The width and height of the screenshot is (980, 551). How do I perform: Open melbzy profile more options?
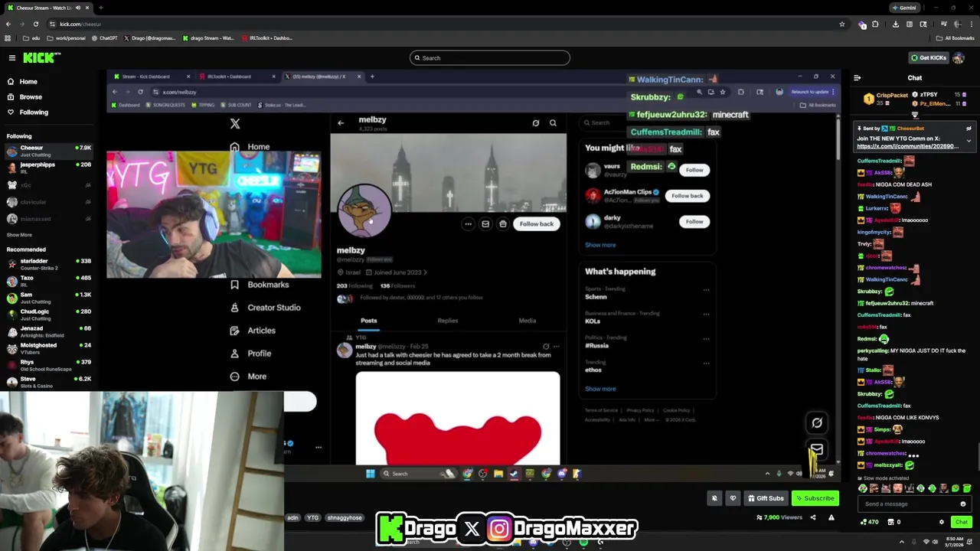pyautogui.click(x=468, y=224)
